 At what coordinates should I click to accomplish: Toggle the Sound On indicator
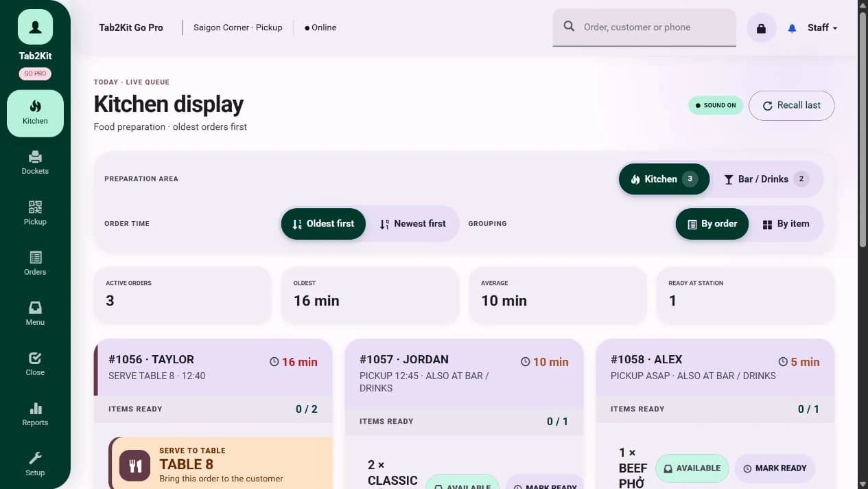716,105
